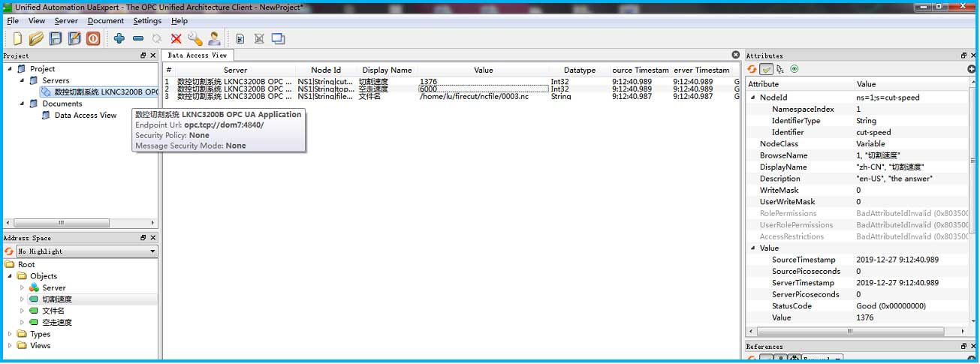The height and width of the screenshot is (364, 980).
Task: Select the Data Access View tab
Action: (x=198, y=56)
